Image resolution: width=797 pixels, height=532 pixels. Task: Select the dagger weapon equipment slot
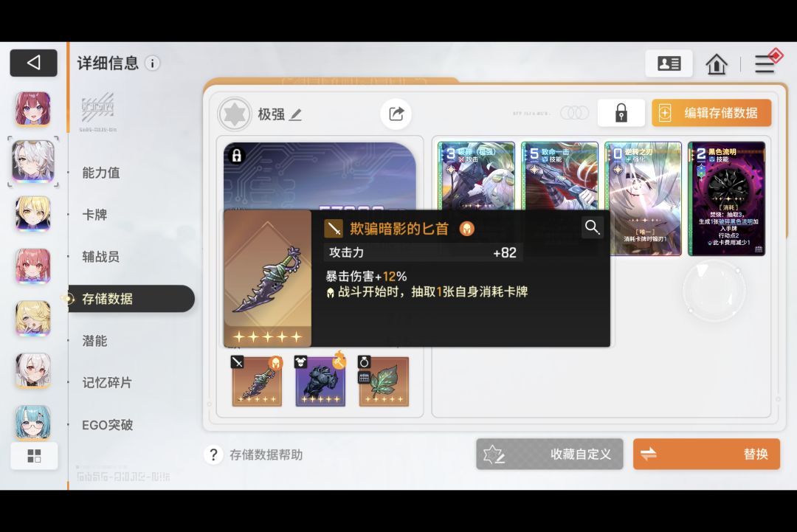pyautogui.click(x=258, y=381)
